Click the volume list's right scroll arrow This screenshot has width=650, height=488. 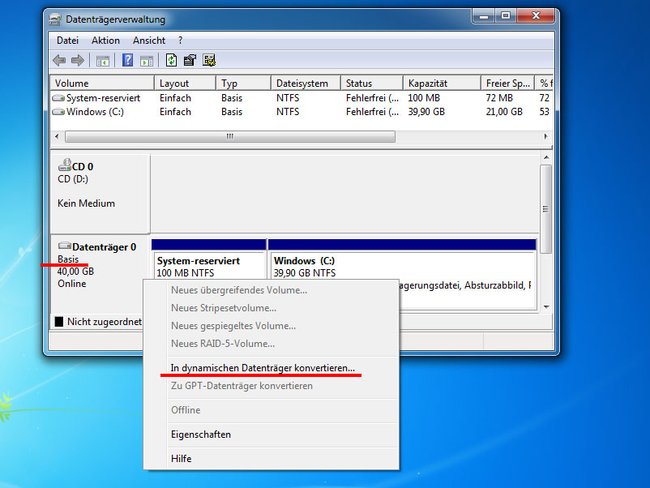pos(546,136)
